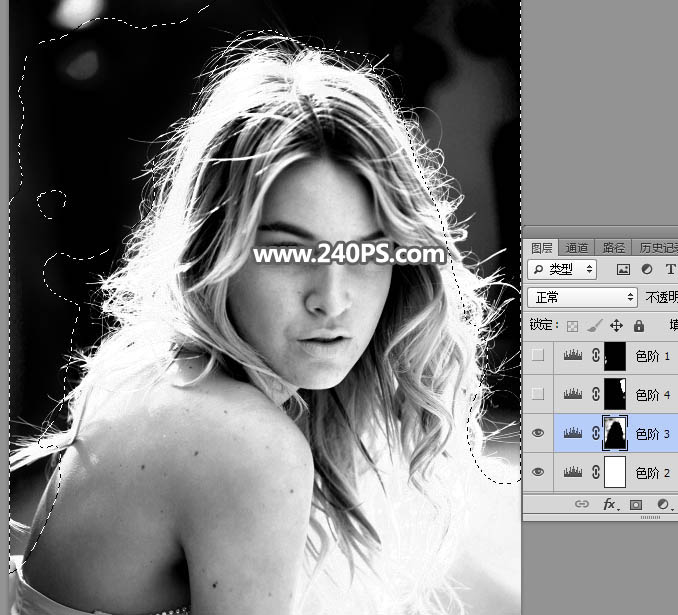678x615 pixels.
Task: Open the 类型 filter type dropdown
Action: click(x=562, y=269)
